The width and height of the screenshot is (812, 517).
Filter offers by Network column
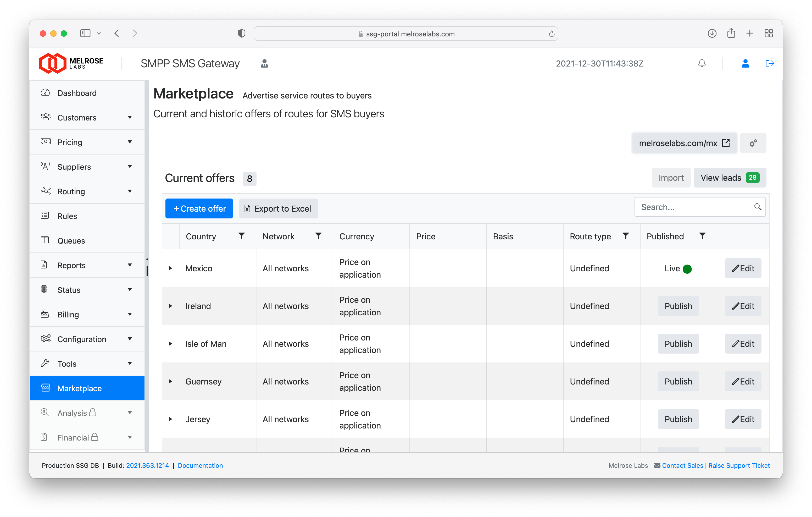(318, 236)
